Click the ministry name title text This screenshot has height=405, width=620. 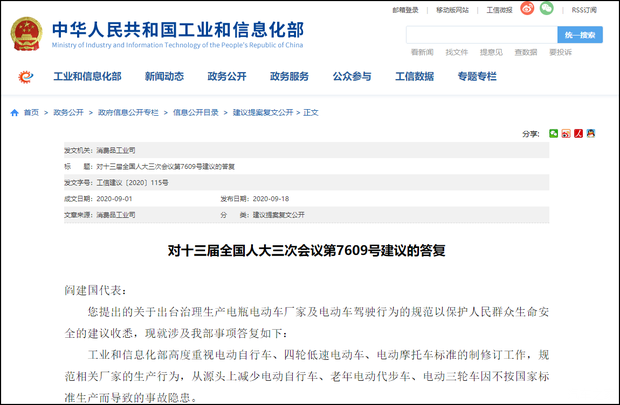click(x=178, y=30)
